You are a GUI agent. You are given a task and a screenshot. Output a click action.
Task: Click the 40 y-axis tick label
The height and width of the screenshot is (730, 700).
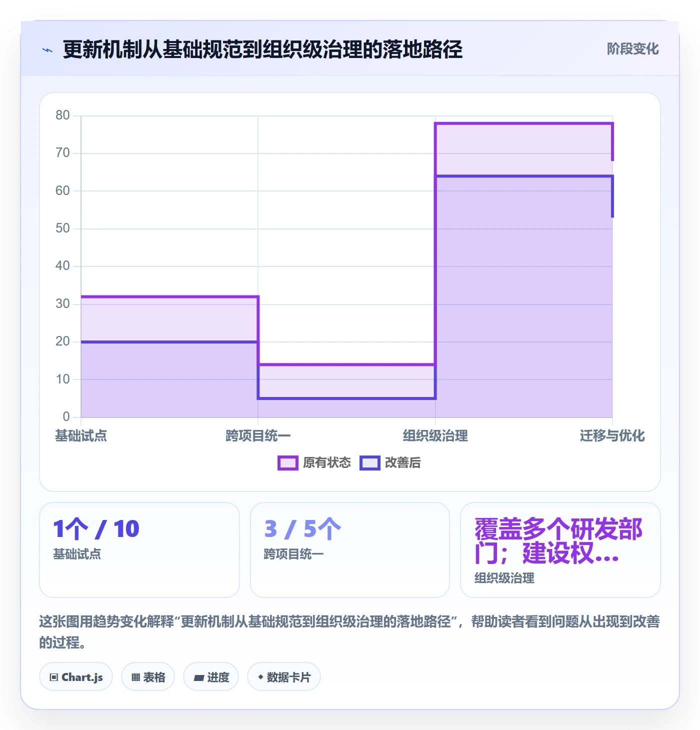62,266
